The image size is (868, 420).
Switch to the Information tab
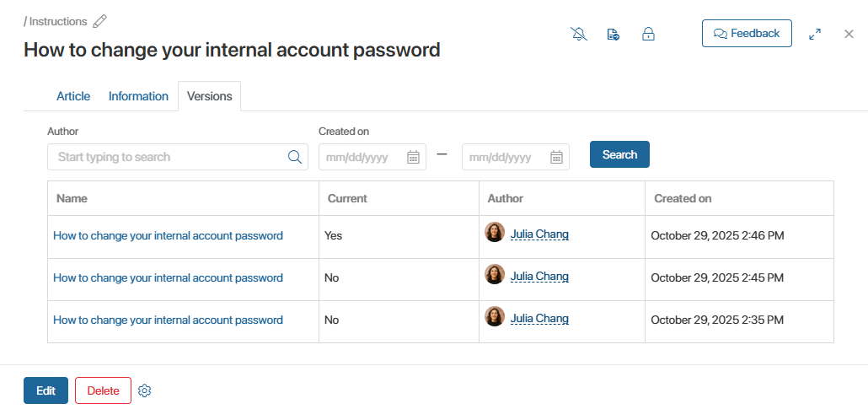pyautogui.click(x=138, y=96)
